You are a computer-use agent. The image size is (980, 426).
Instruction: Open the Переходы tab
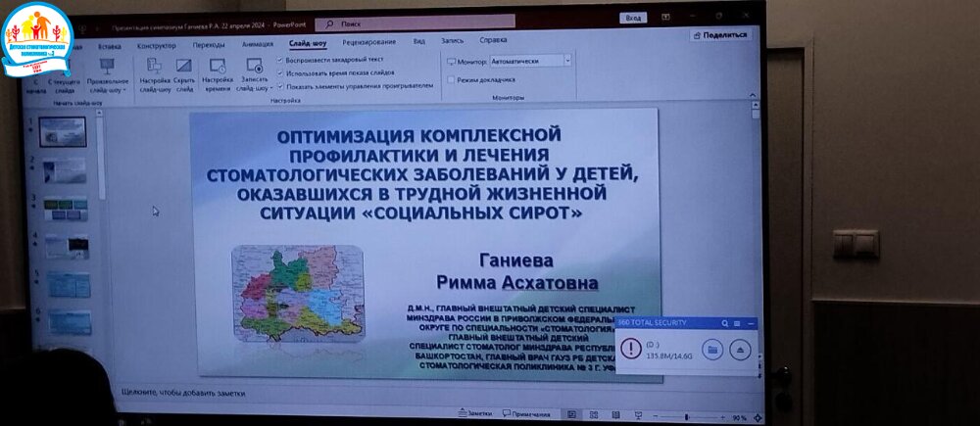point(209,45)
